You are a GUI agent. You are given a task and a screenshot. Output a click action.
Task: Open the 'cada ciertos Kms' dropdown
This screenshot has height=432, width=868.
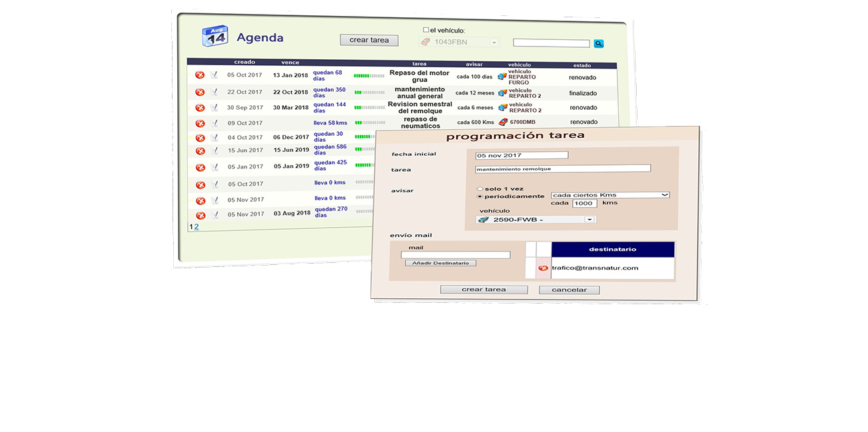[610, 194]
